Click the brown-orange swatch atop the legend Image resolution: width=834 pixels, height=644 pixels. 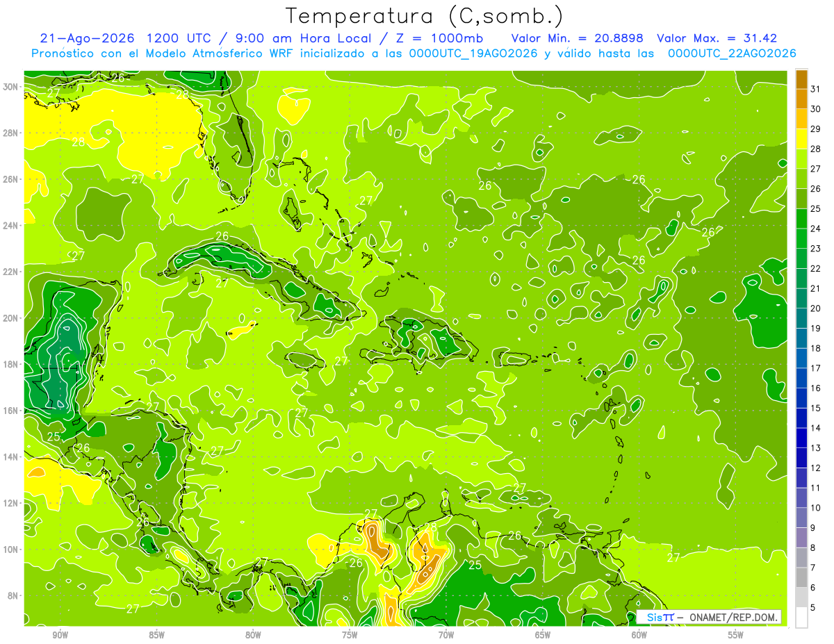(x=802, y=79)
